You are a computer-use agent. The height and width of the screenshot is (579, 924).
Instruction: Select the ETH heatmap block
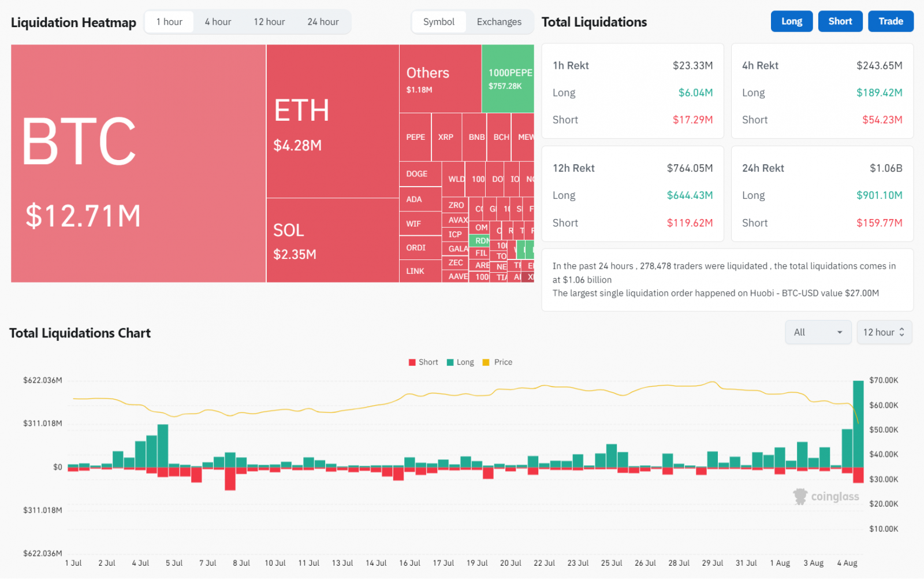coord(332,121)
